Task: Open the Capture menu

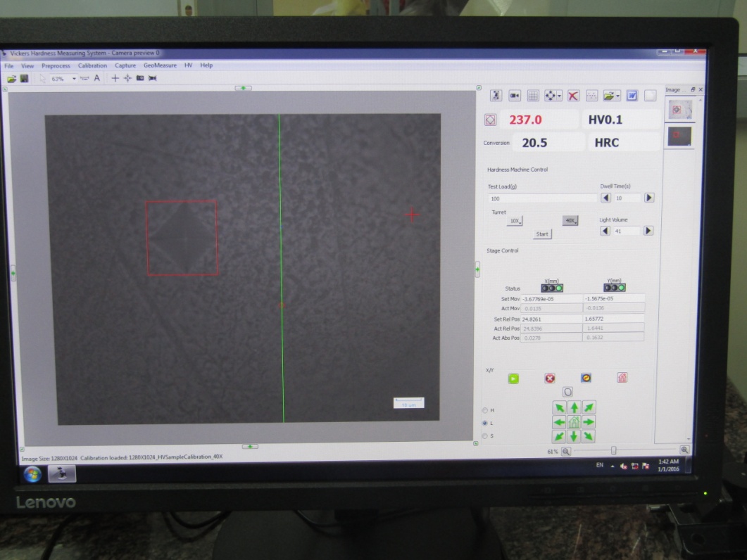Action: point(125,65)
